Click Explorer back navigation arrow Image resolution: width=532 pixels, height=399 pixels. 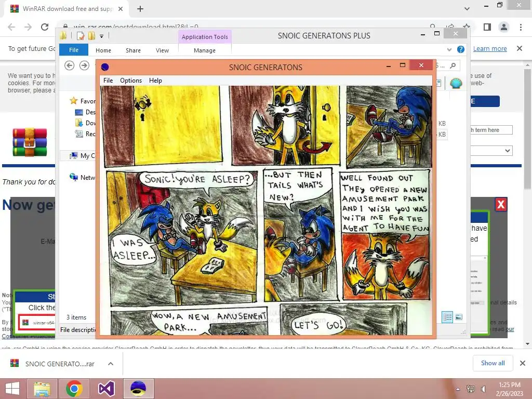click(x=69, y=65)
